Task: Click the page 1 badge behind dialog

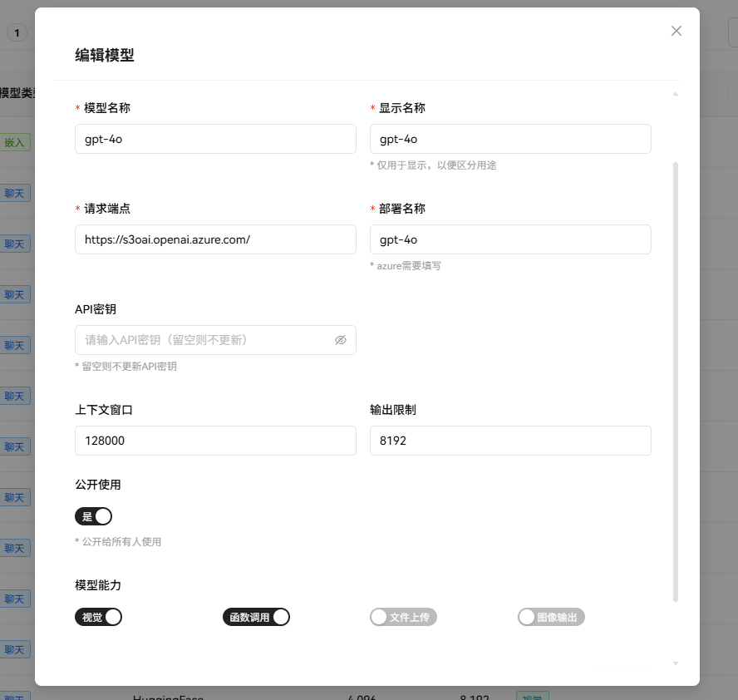Action: tap(17, 33)
